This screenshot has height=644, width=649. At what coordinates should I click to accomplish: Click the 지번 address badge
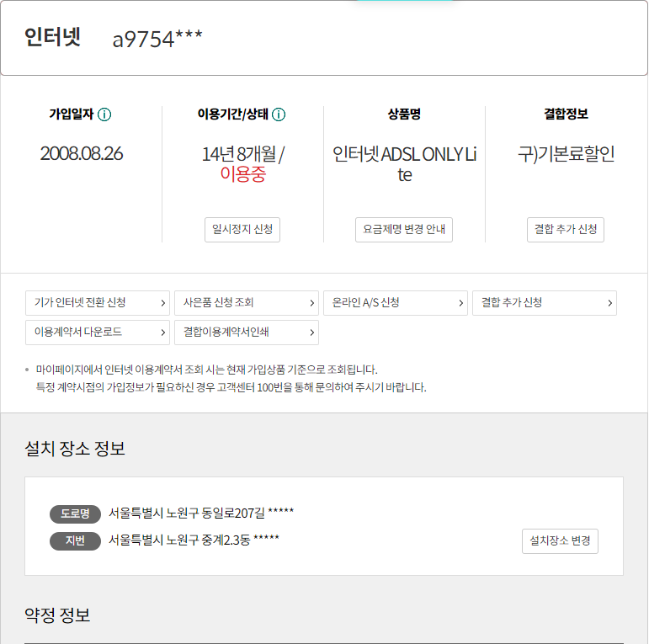pyautogui.click(x=75, y=541)
